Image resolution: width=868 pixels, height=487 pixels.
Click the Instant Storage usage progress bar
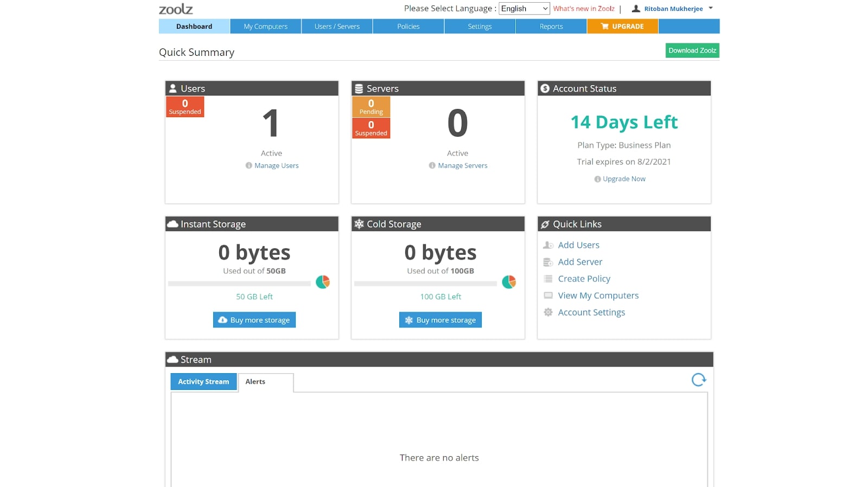[239, 284]
